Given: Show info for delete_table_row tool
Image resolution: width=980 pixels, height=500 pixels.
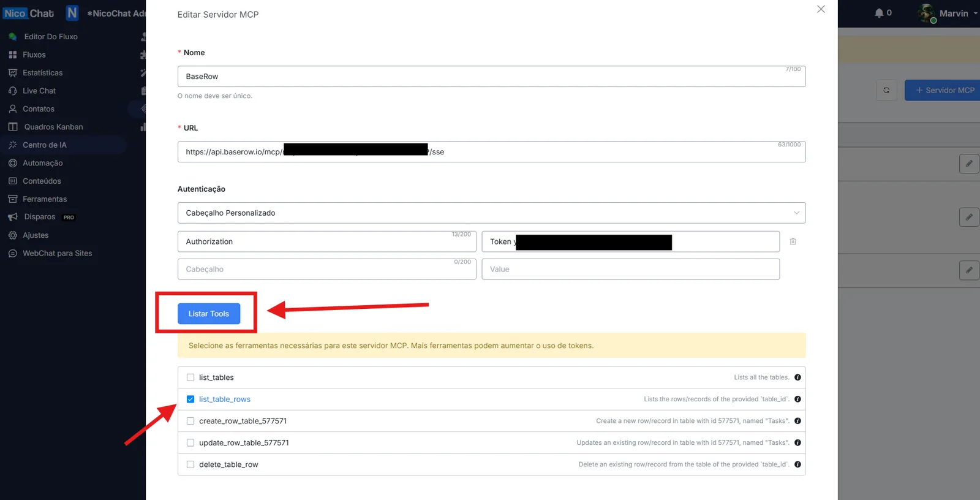Looking at the screenshot, I should click(x=797, y=464).
